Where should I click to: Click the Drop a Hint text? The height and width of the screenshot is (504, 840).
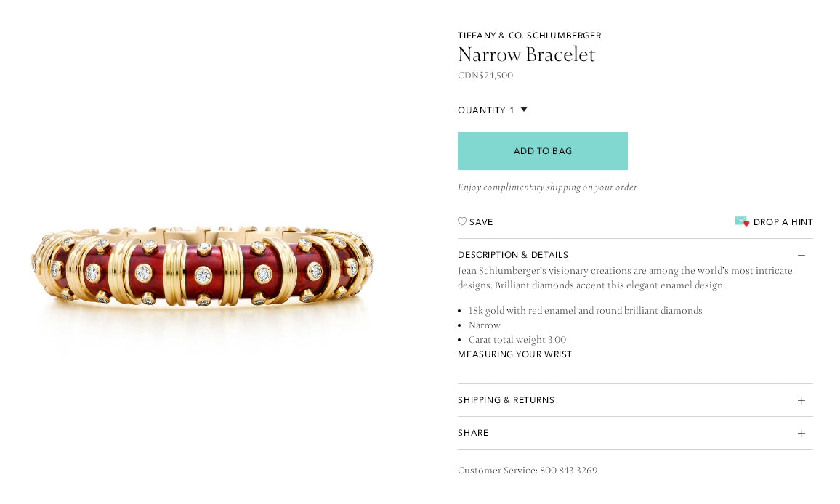coord(783,222)
